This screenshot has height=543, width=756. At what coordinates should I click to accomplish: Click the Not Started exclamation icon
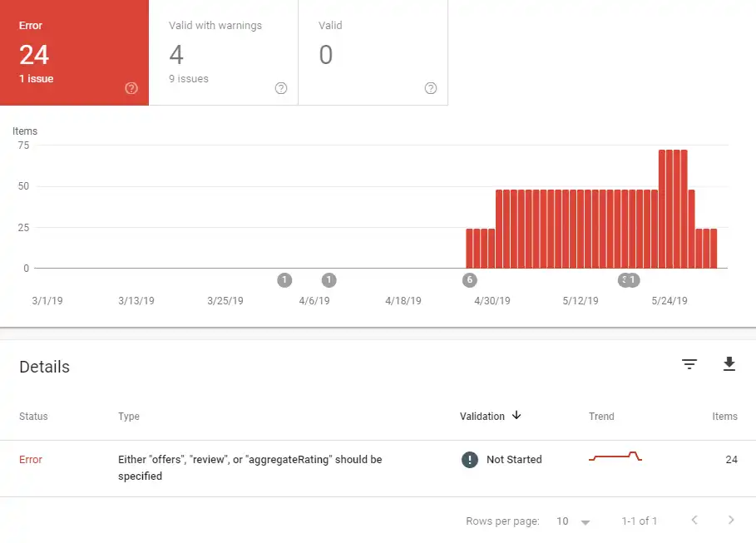pyautogui.click(x=470, y=460)
